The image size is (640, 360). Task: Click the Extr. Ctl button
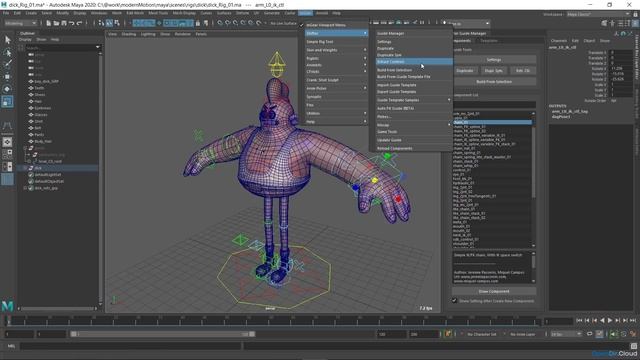(x=522, y=71)
